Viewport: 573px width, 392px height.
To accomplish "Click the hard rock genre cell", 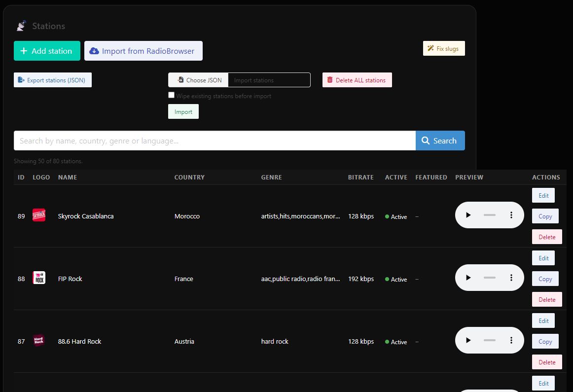I will coord(275,341).
